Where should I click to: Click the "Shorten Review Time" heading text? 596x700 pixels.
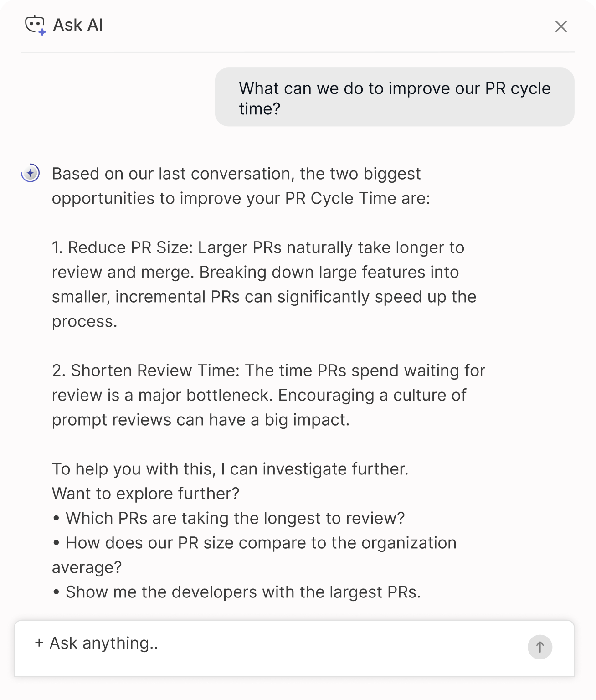tap(155, 371)
